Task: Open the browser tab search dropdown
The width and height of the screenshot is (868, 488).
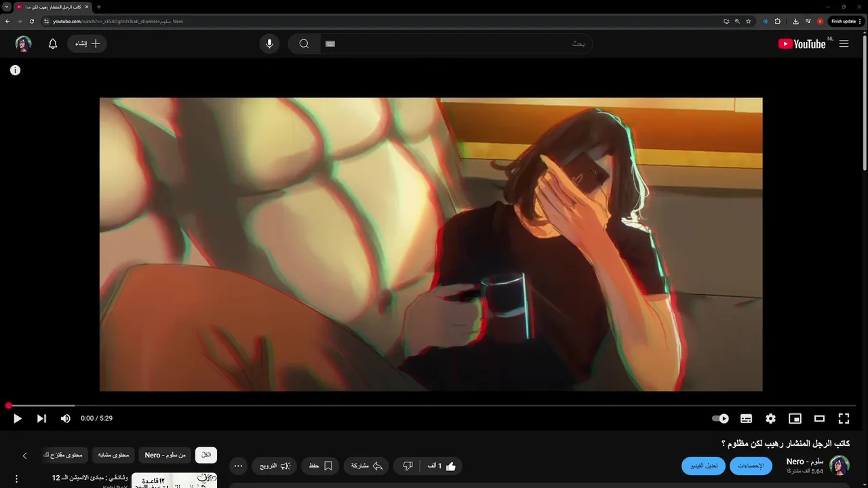Action: click(7, 7)
